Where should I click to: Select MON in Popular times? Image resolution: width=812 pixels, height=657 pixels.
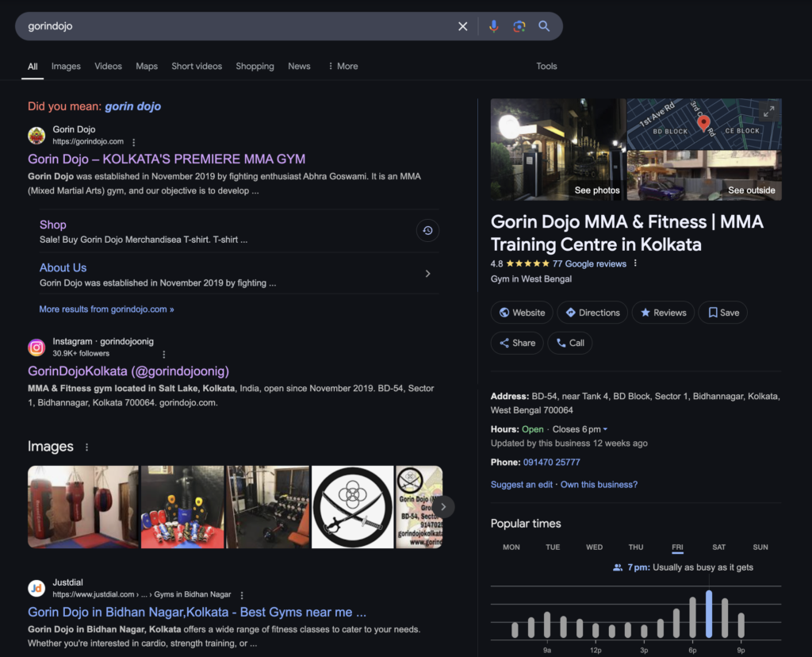[511, 547]
